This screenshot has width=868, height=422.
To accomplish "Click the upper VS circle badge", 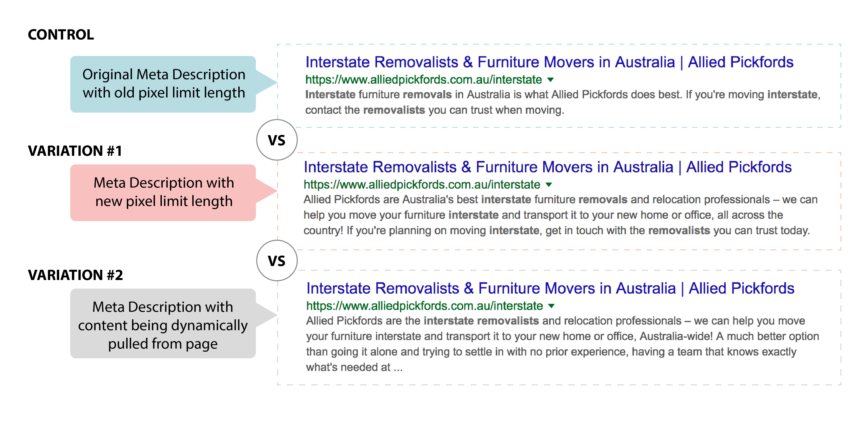I will point(277,140).
